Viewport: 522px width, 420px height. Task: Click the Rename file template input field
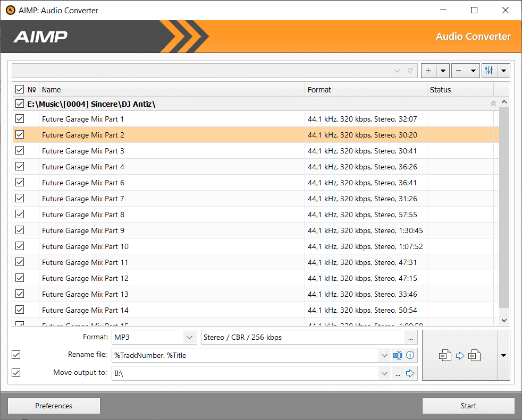(x=246, y=355)
